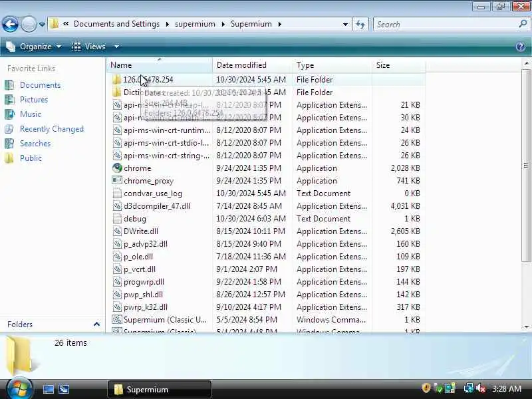This screenshot has height=399, width=532.
Task: Click the Refresh button beside the address bar
Action: tap(360, 24)
